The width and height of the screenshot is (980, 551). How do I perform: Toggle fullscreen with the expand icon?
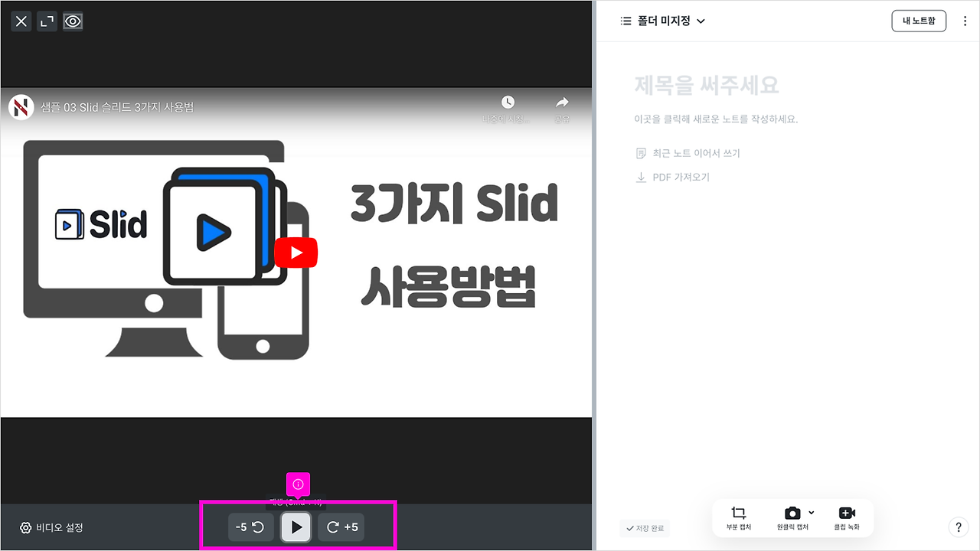click(x=47, y=21)
